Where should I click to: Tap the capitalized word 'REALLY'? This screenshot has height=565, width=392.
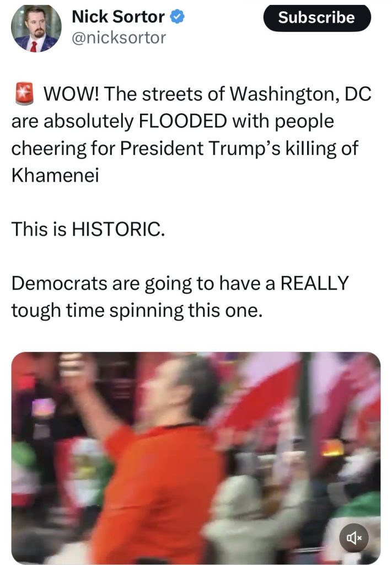[315, 283]
